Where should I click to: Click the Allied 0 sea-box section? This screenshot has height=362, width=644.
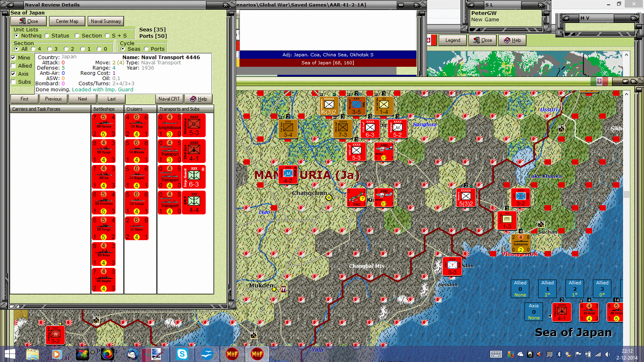(520, 289)
